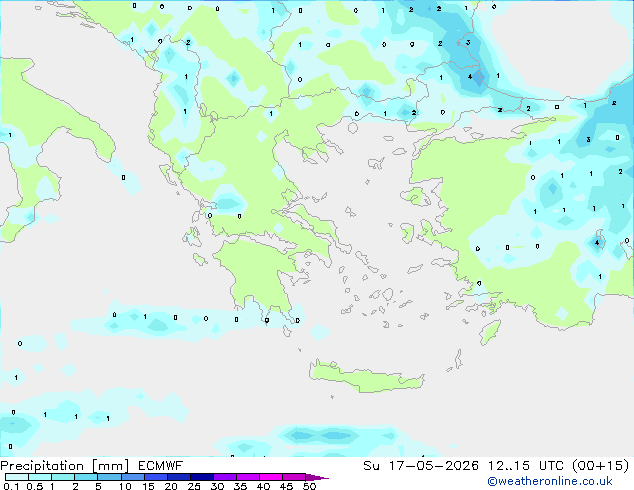The height and width of the screenshot is (490, 634).
Task: Click the "0.5" legend scale label
Action: coord(35,486)
